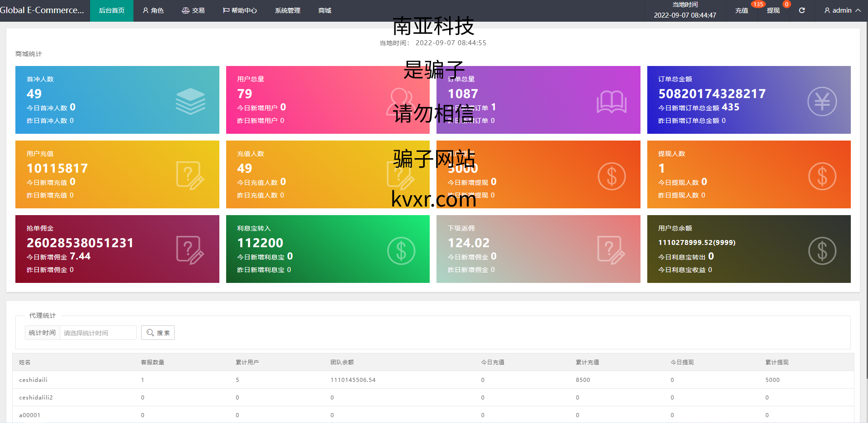Image resolution: width=868 pixels, height=423 pixels.
Task: Click the 累计提现 column header
Action: pyautogui.click(x=777, y=362)
